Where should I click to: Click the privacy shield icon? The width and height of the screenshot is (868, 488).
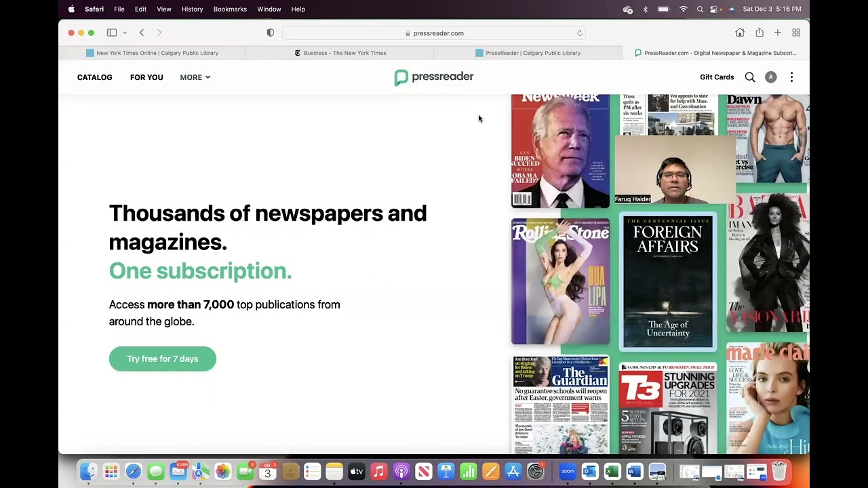[x=270, y=33]
